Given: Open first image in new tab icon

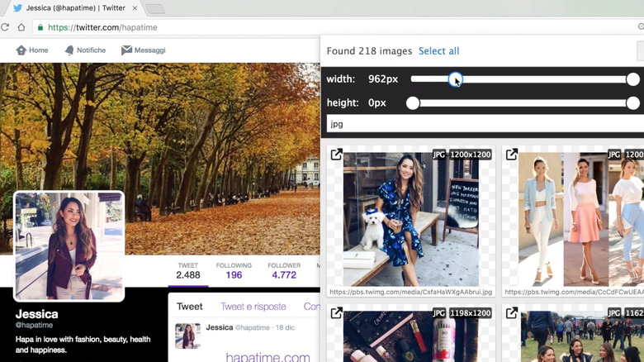Looking at the screenshot, I should pyautogui.click(x=337, y=155).
